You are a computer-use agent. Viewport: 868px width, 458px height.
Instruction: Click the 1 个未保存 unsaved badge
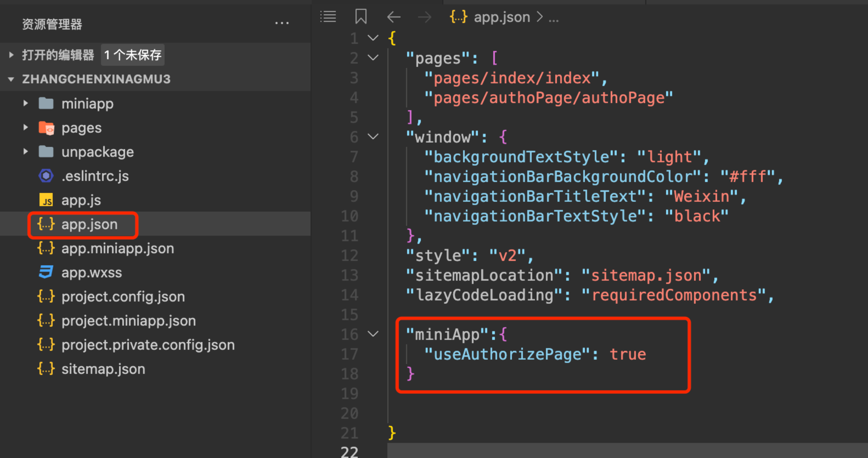[133, 55]
